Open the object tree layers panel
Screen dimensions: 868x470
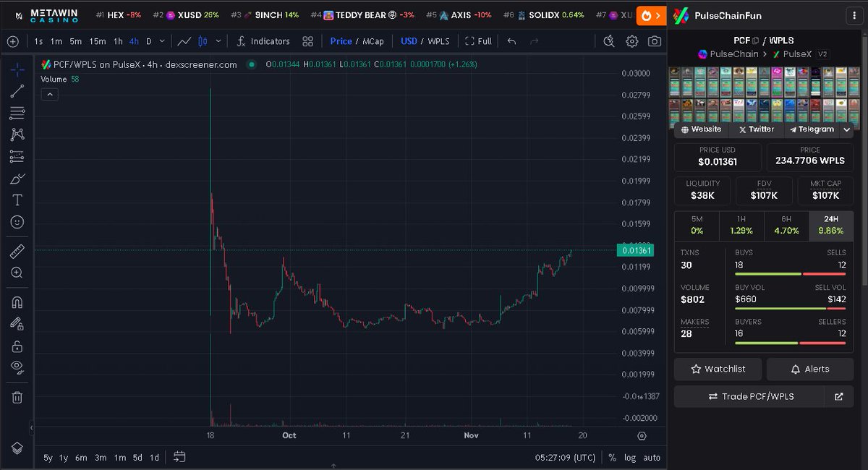click(x=17, y=448)
